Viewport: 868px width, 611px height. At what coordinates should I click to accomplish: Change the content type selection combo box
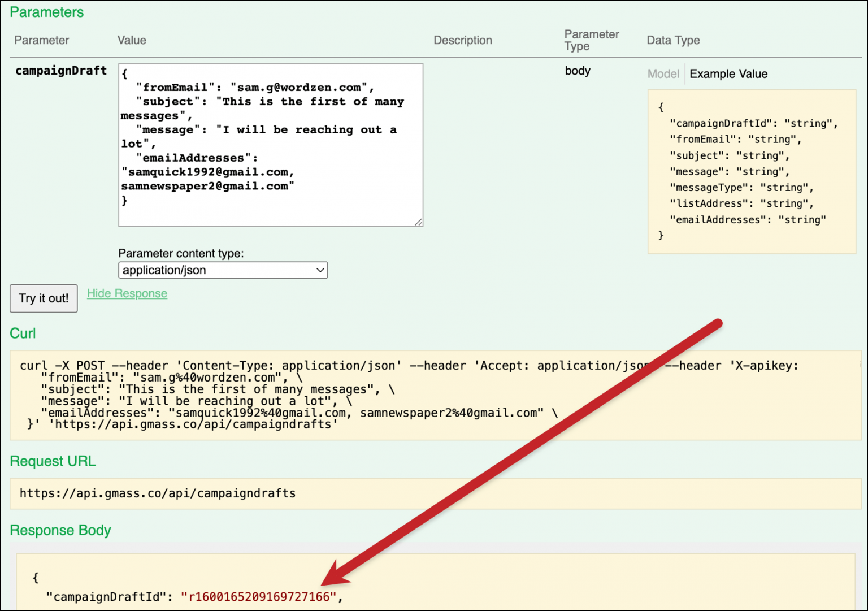tap(222, 270)
